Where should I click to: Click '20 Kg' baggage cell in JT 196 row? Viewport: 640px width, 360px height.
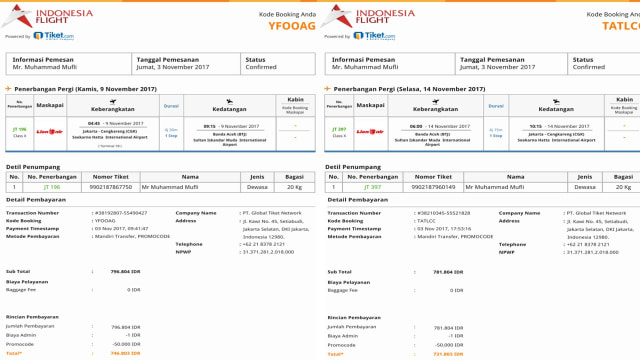(294, 187)
